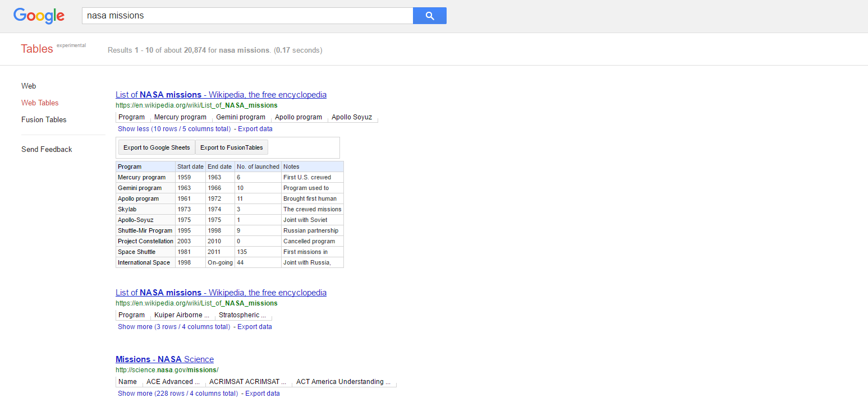Open first List of NASA missions result
868x407 pixels.
221,95
